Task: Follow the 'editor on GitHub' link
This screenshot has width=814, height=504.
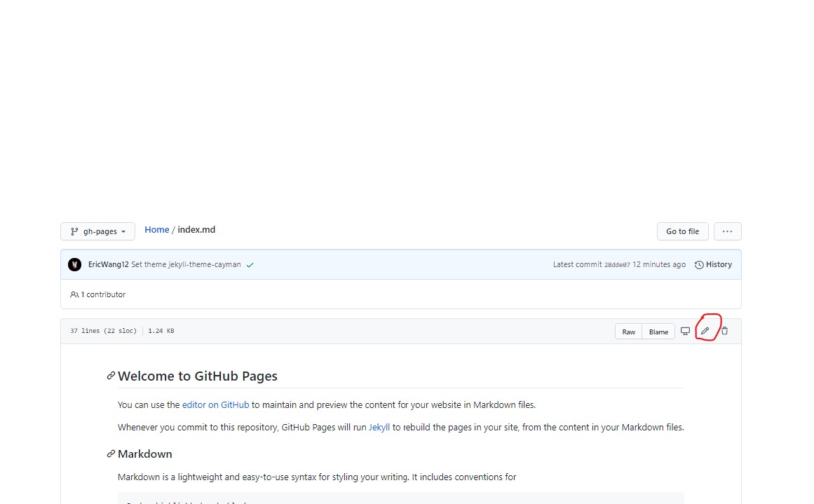Action: click(215, 404)
